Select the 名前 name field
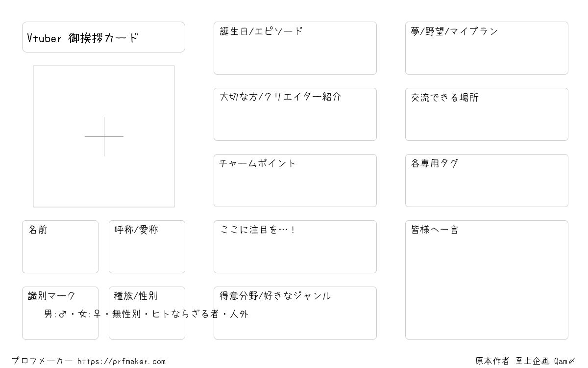Viewport: 588px width, 368px height. pyautogui.click(x=60, y=247)
